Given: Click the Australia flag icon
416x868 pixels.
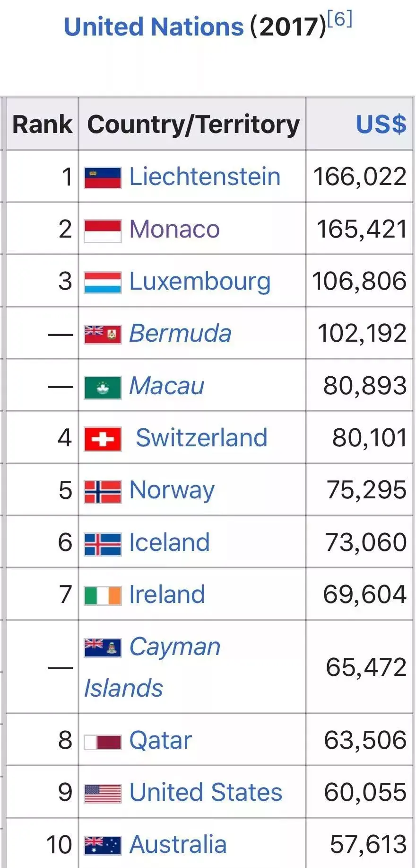Looking at the screenshot, I should pyautogui.click(x=103, y=846).
